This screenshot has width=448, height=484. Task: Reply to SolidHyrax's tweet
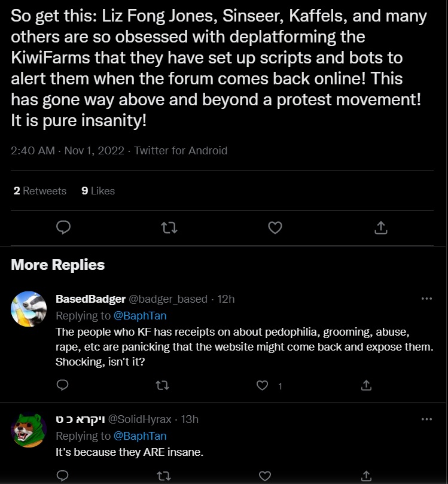pos(63,476)
